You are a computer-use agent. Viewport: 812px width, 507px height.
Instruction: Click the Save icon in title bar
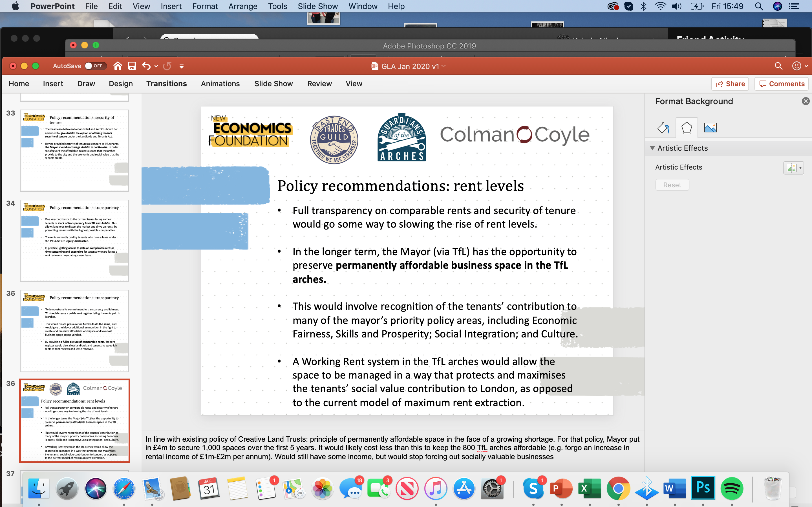tap(132, 66)
